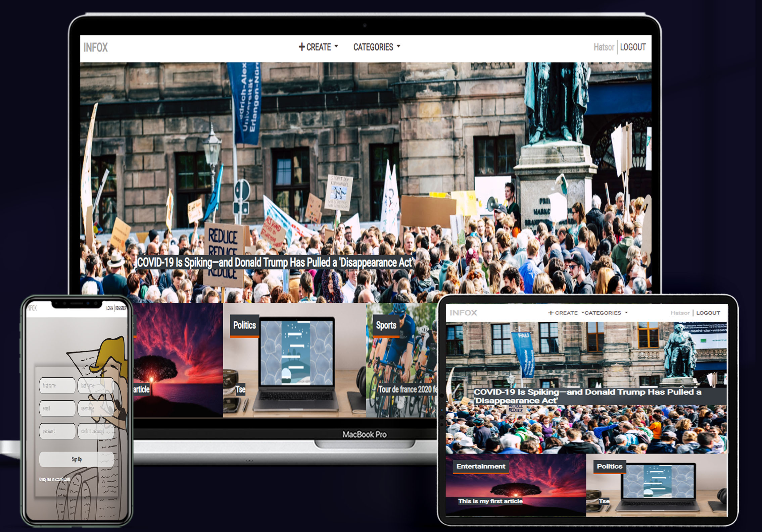
Task: Open the CATEGORIES dropdown on the tablet navbar
Action: click(603, 313)
